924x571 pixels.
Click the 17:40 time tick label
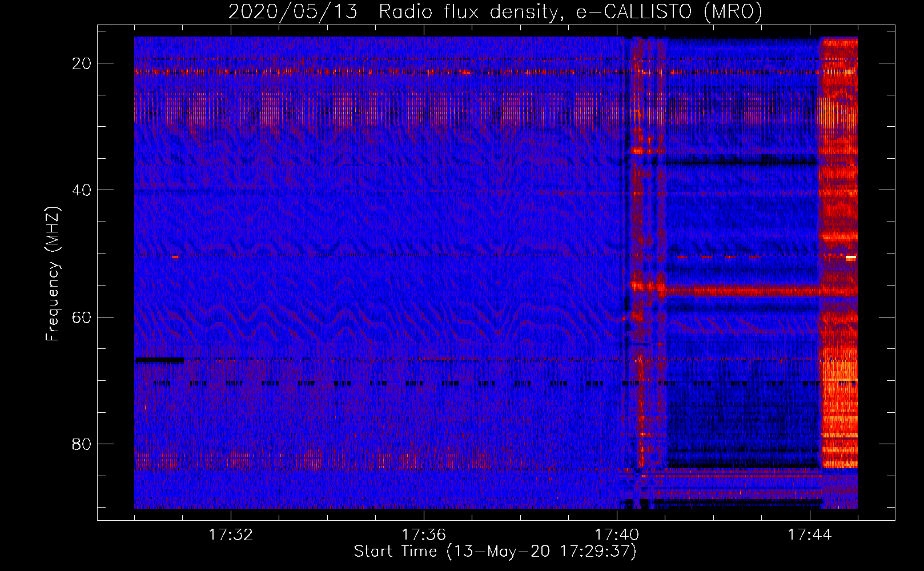[x=617, y=535]
